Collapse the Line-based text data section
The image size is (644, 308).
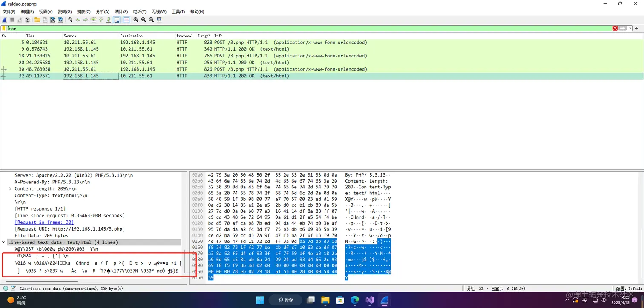click(x=3, y=242)
